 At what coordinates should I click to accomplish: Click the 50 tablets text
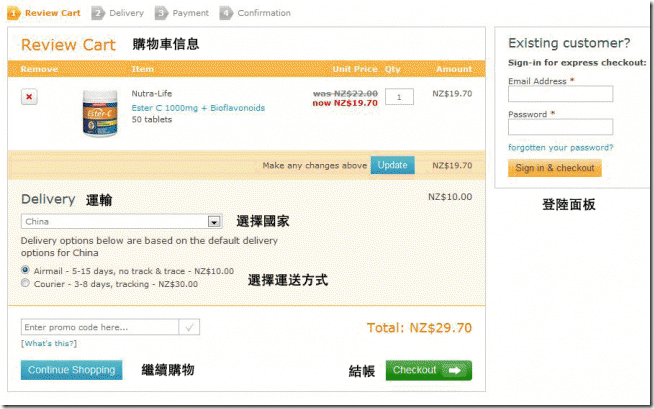point(152,120)
